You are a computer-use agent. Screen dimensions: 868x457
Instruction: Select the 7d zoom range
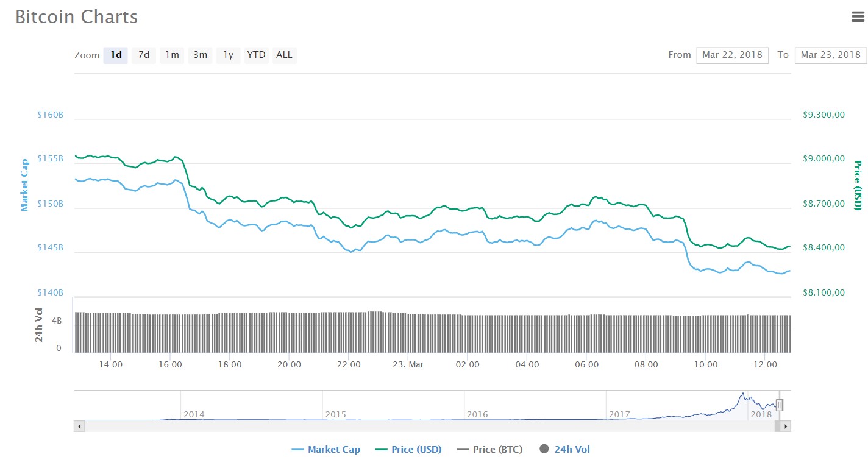click(144, 55)
